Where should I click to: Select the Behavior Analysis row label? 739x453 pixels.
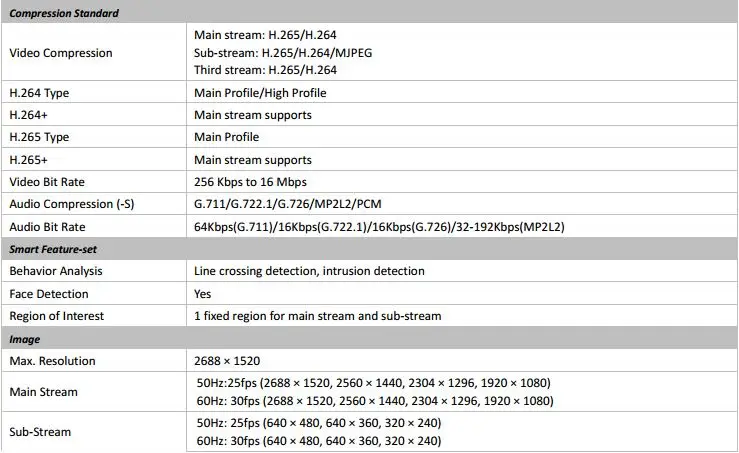(56, 271)
